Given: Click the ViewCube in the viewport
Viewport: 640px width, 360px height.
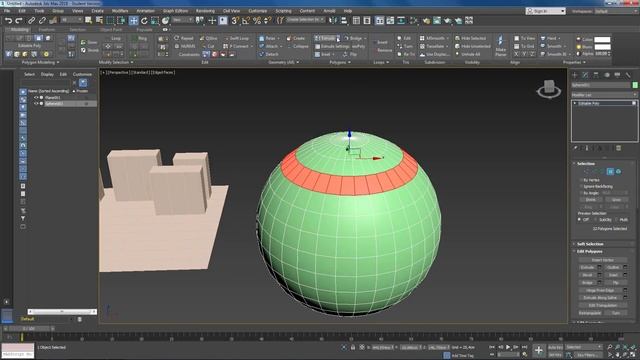Looking at the screenshot, I should click(549, 89).
